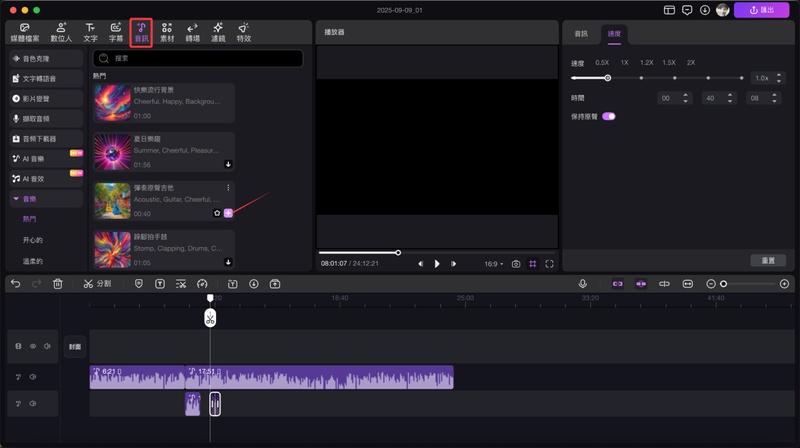The width and height of the screenshot is (800, 448).
Task: Download the 夏日樂趣 music track
Action: (x=228, y=164)
